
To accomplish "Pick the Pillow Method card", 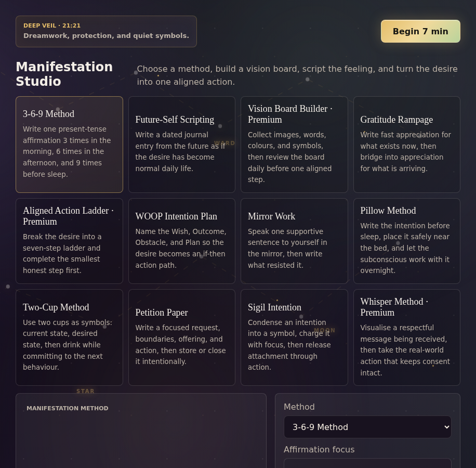I will point(407,241).
